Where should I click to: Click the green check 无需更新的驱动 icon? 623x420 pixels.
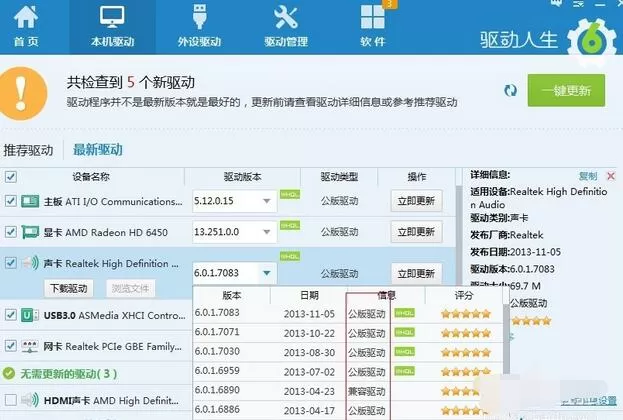pyautogui.click(x=8, y=374)
